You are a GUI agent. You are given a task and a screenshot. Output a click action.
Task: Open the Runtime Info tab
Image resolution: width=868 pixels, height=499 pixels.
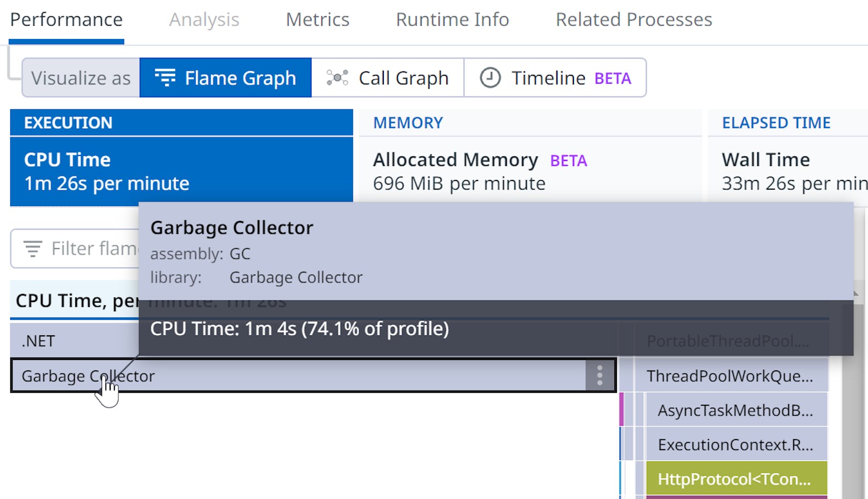[452, 19]
